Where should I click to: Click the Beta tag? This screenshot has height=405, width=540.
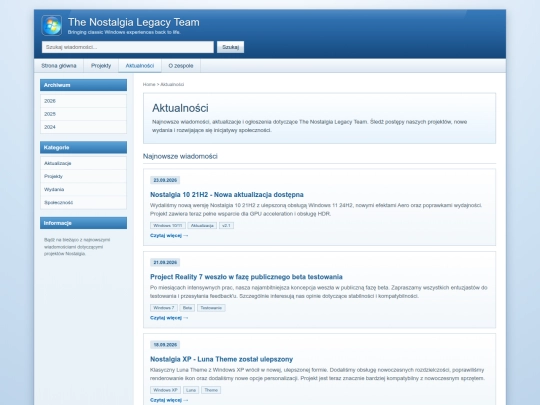(187, 308)
